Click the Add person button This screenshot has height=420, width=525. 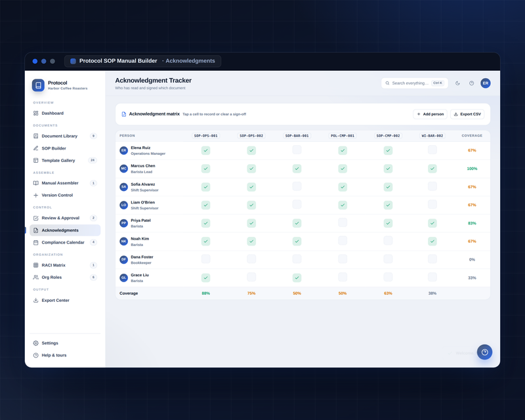[430, 114]
